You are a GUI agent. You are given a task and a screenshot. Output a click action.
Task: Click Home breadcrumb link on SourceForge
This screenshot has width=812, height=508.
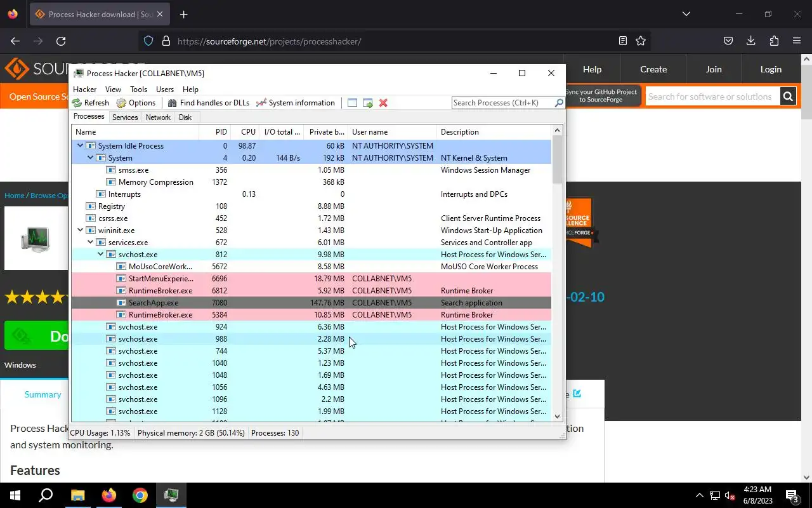(15, 196)
